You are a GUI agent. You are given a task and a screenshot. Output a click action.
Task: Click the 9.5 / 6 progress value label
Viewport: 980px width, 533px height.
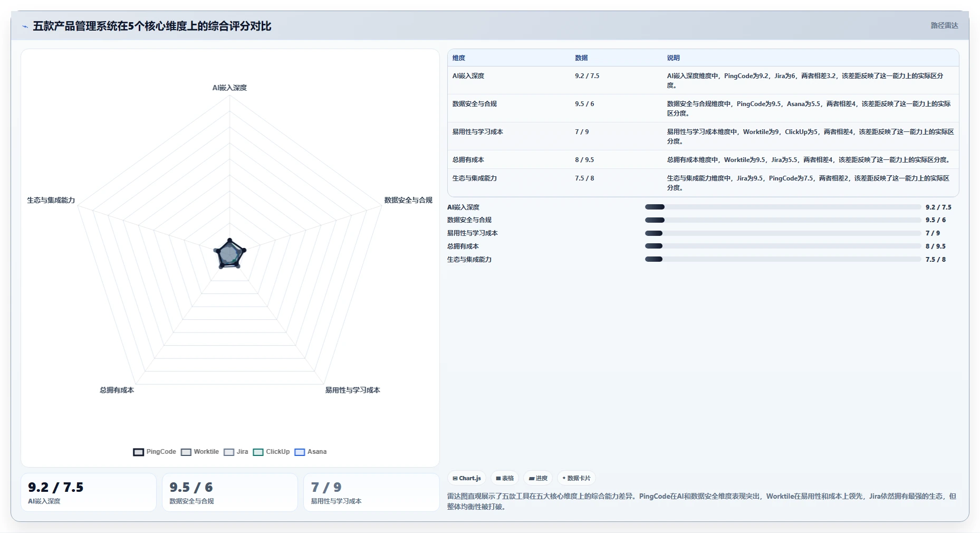point(936,220)
